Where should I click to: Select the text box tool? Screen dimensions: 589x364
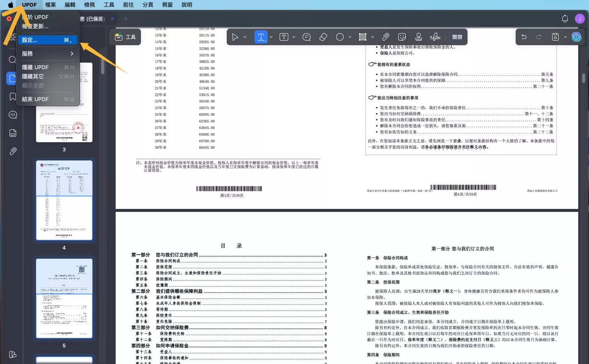284,37
